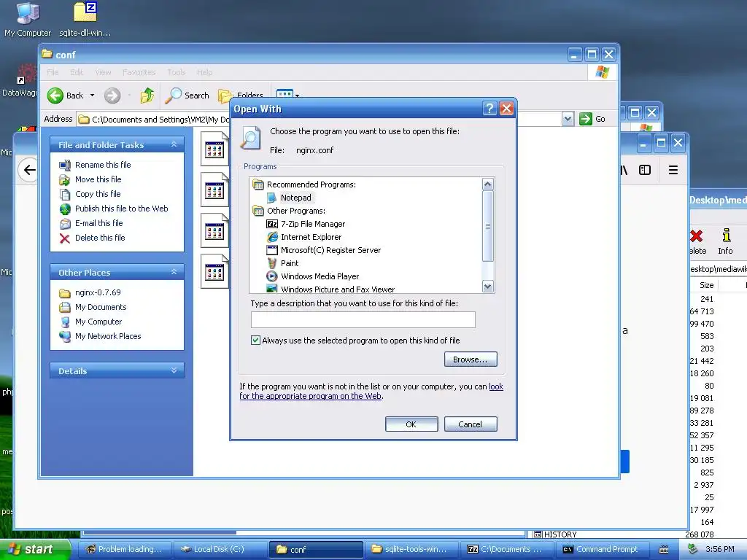Click the Notepad icon in programs list
This screenshot has width=747, height=560.
coord(271,198)
